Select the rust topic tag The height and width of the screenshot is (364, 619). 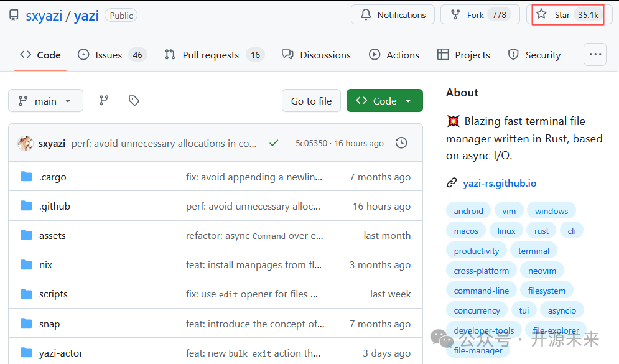pyautogui.click(x=541, y=231)
